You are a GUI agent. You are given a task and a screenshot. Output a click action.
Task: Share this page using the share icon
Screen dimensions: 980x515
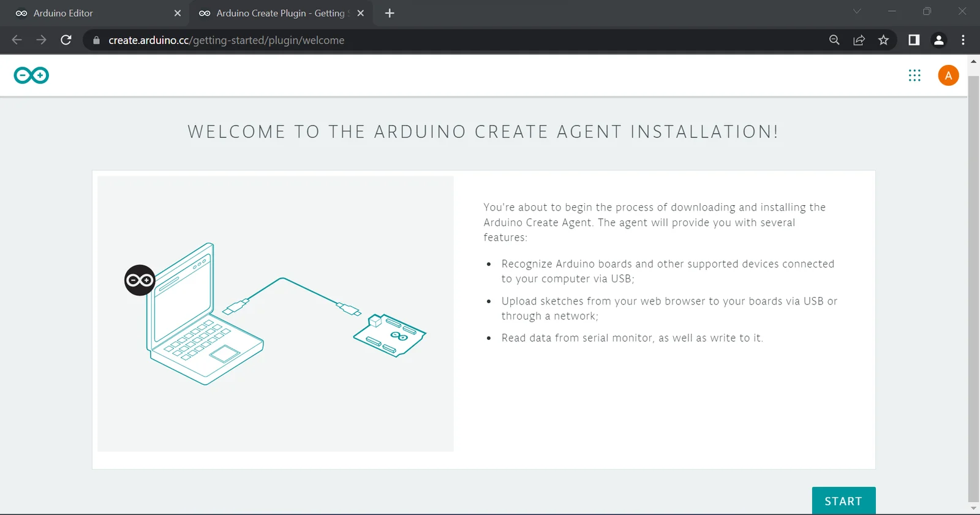pyautogui.click(x=859, y=40)
